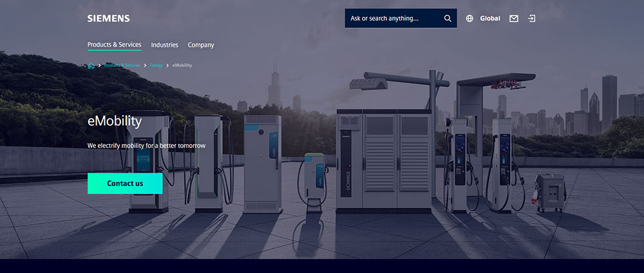This screenshot has width=644, height=273.
Task: Open the Industries menu
Action: tap(165, 44)
